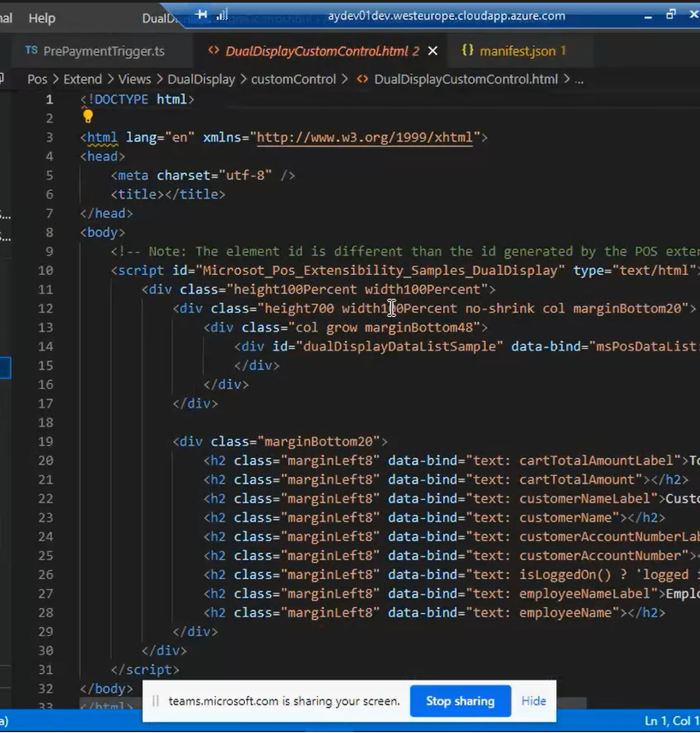Click script id 'Microsot_Pos_Extensibility_Samples_DualDisplay'

(380, 271)
